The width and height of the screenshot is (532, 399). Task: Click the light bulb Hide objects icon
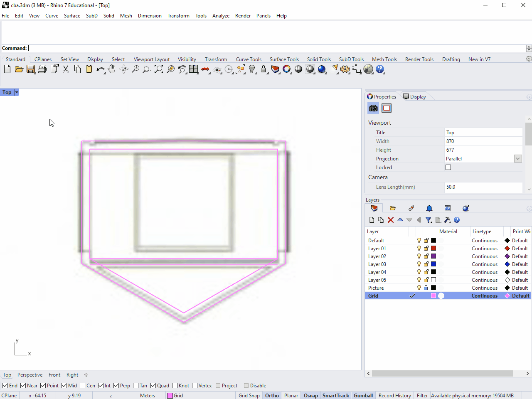[252, 69]
